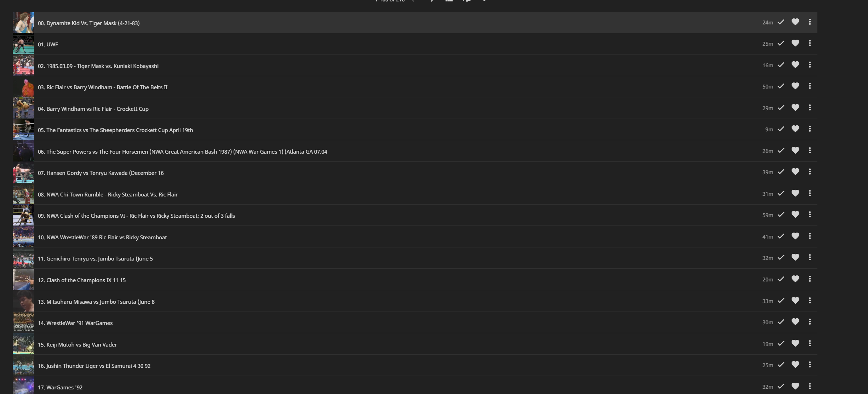Open more options for Fantastics vs Sheepherders row

[x=810, y=129]
